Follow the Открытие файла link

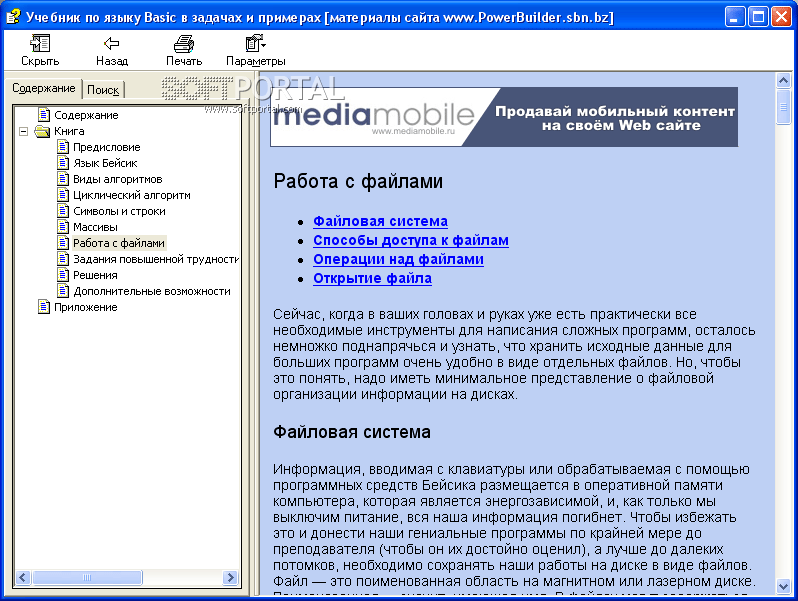pos(372,278)
